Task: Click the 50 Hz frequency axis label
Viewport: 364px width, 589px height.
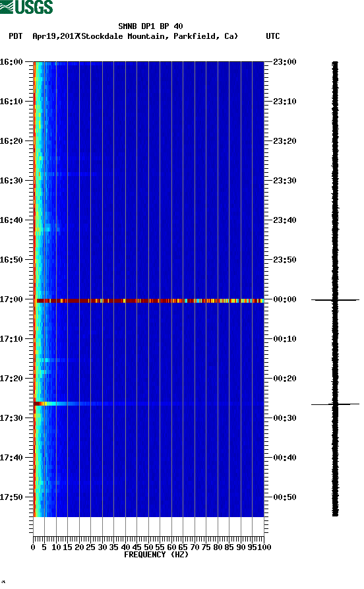Action: coord(148,547)
